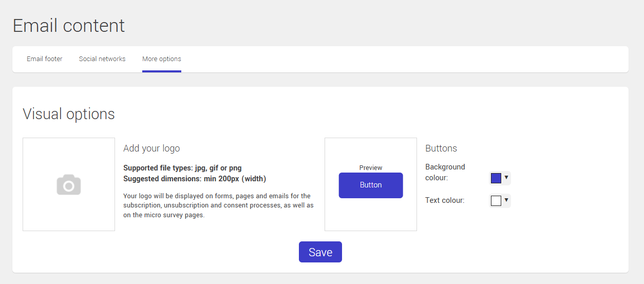Click the Supported file types text

(x=182, y=168)
